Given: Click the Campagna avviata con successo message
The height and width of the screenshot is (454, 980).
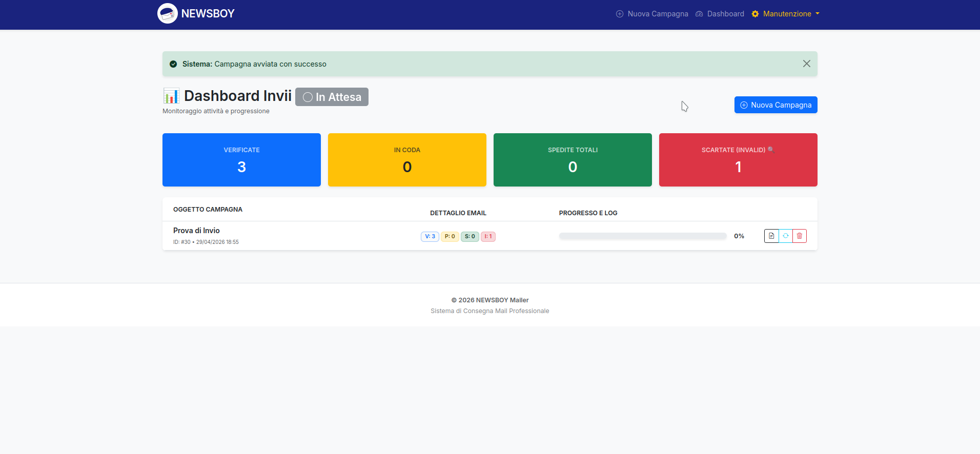Looking at the screenshot, I should click(270, 64).
